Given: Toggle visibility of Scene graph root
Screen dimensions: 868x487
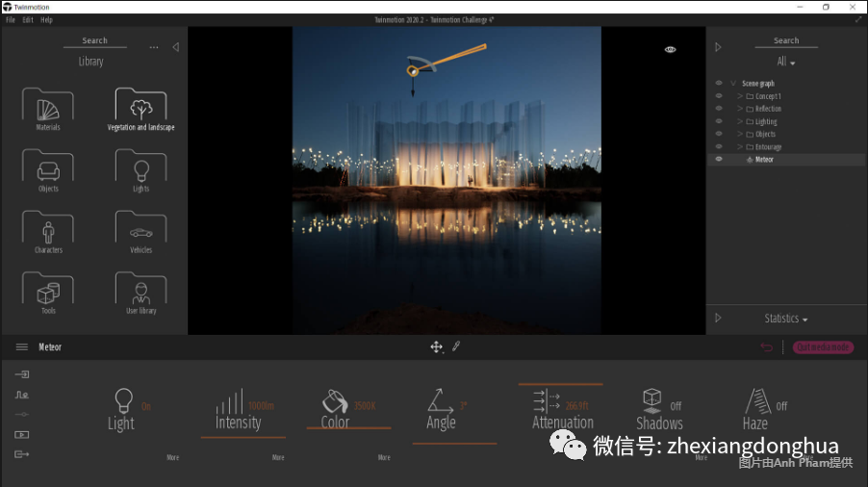Looking at the screenshot, I should [x=719, y=83].
